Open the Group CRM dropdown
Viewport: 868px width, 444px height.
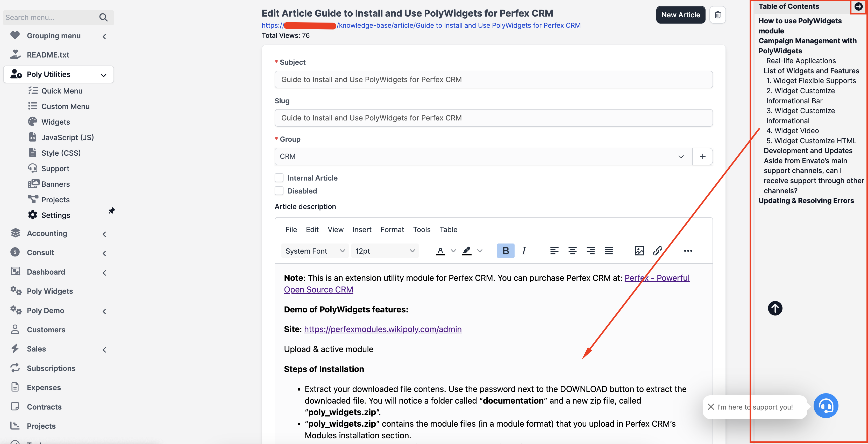click(483, 156)
